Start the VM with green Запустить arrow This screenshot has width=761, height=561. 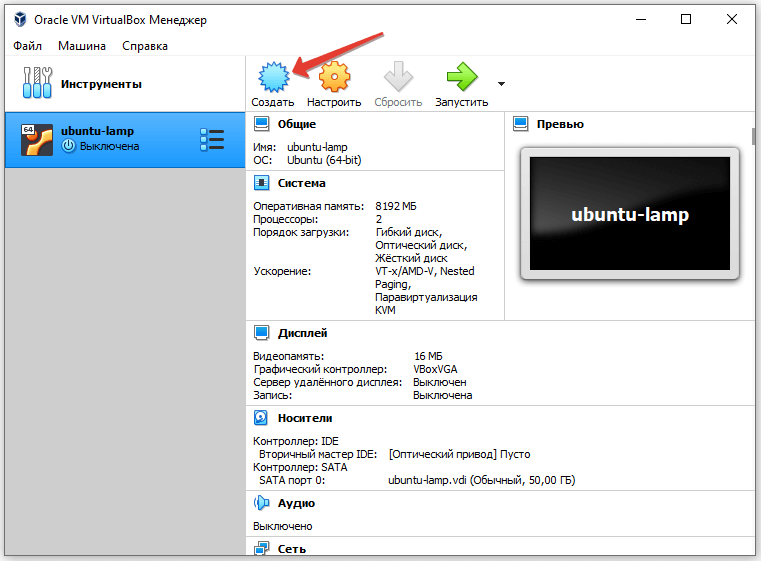(462, 77)
